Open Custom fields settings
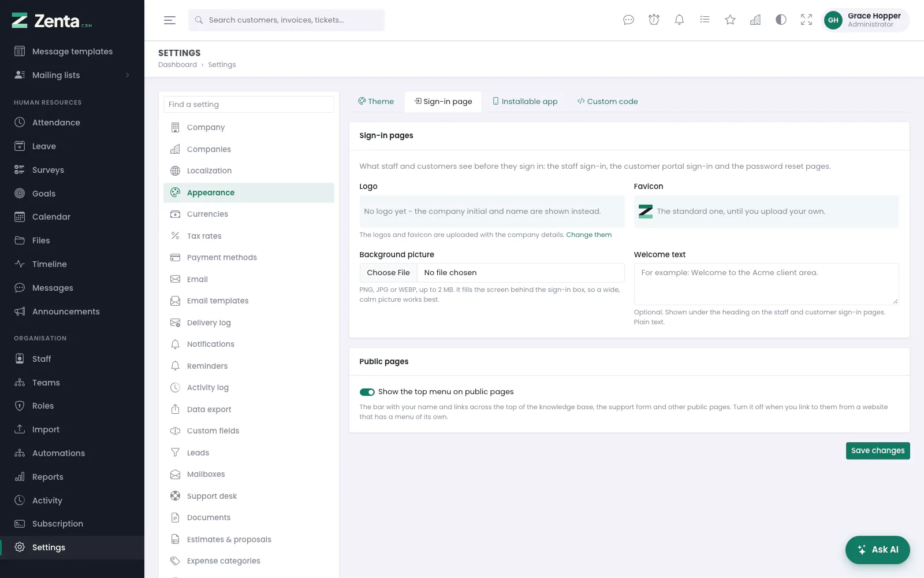924x578 pixels. pos(249,431)
